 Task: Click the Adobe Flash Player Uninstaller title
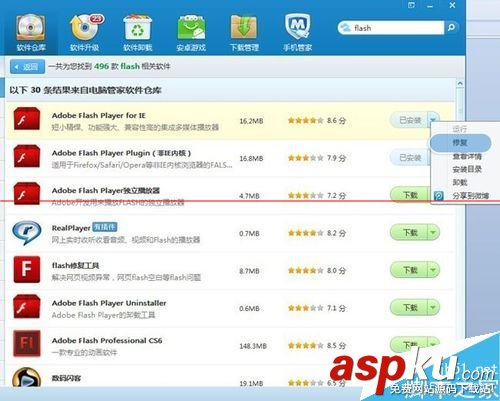(109, 303)
